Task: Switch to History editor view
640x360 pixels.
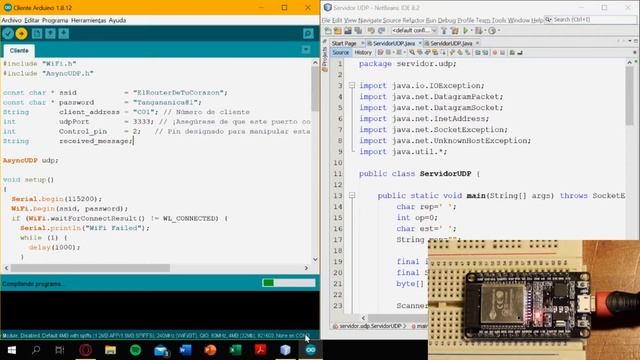Action: 363,53
